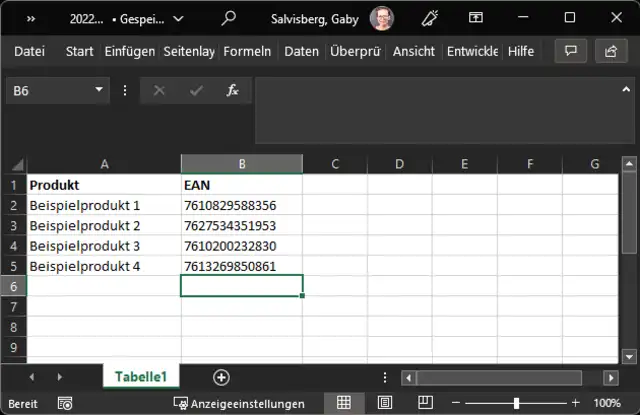Screen dimensions: 640x415
Task: Add a new sheet with plus icon
Action: [x=221, y=377]
